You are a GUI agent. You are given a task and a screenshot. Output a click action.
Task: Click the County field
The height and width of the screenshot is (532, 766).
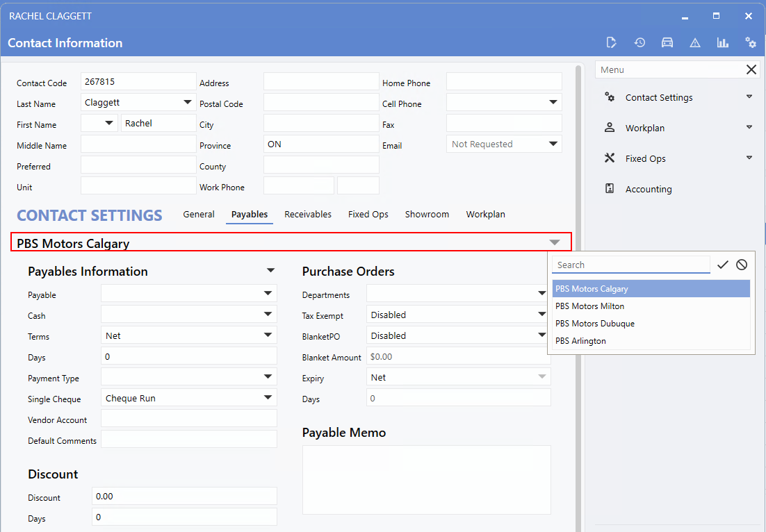coord(321,165)
